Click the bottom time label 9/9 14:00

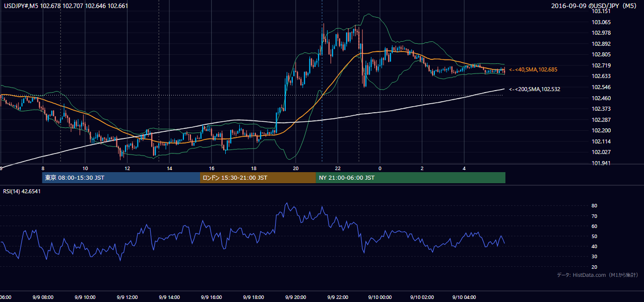pos(169,297)
